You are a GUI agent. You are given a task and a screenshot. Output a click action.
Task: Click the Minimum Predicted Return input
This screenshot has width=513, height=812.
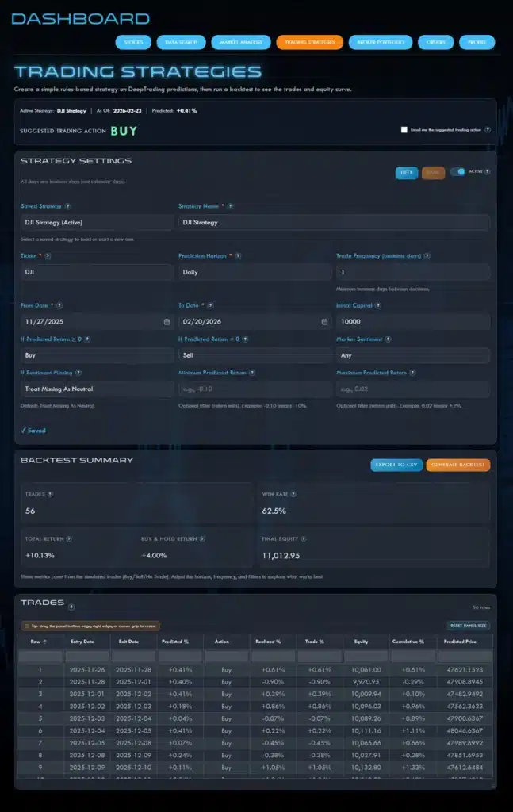click(x=255, y=389)
